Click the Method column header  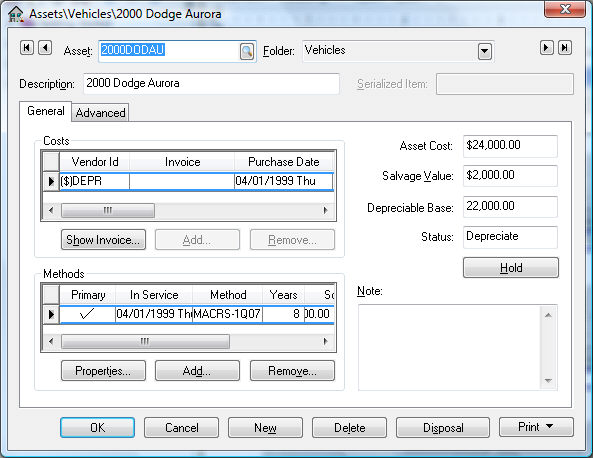pos(228,295)
